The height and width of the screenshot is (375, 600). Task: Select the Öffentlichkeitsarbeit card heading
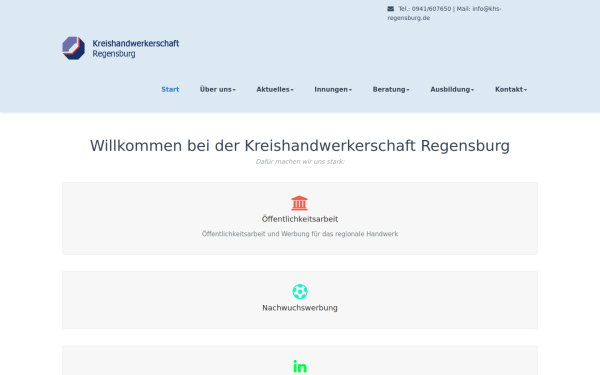(x=300, y=219)
